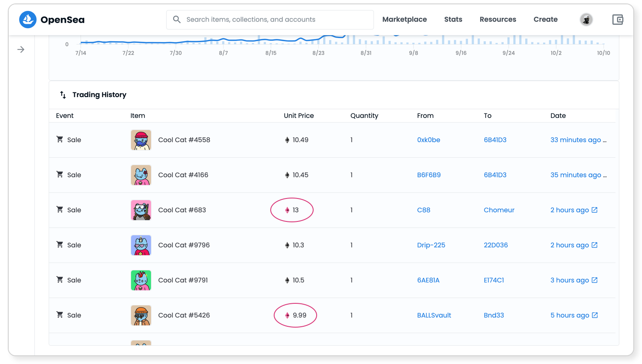Open the Marketplace menu
Viewport: 642px width, 364px height.
[404, 19]
